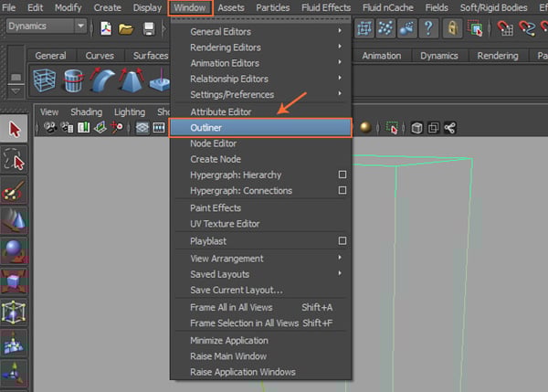Image resolution: width=548 pixels, height=392 pixels.
Task: Open the panel Lighting menu
Action: click(130, 111)
